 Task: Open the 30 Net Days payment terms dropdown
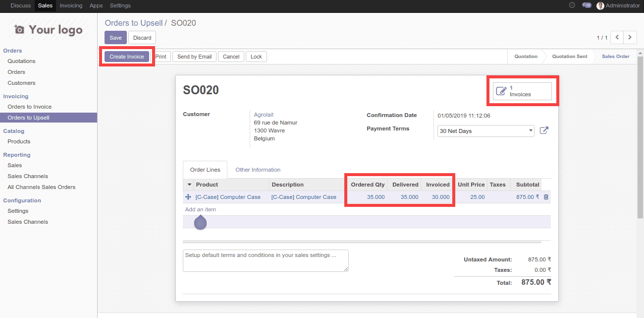[485, 131]
